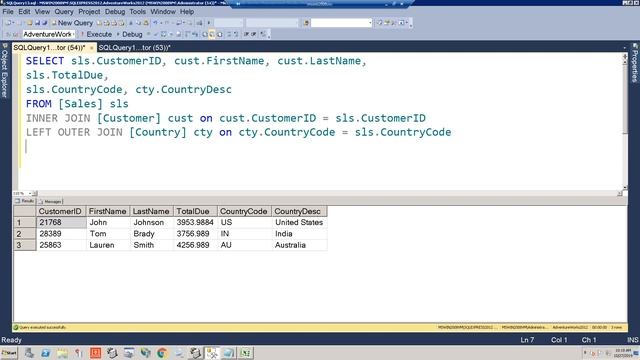Click Execute to run the query
Image resolution: width=640 pixels, height=360 pixels.
[x=96, y=34]
